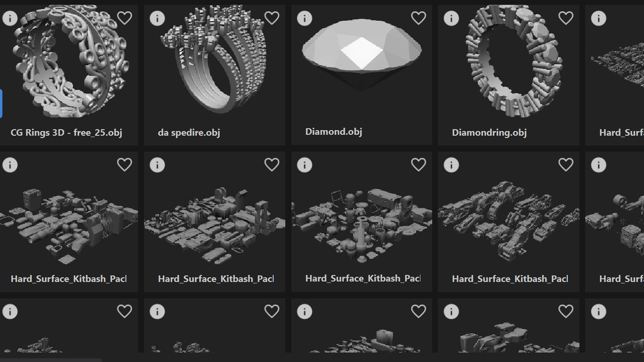This screenshot has height=362, width=644.
Task: Click info icon on vehicles Kitbash pack
Action: pyautogui.click(x=451, y=165)
